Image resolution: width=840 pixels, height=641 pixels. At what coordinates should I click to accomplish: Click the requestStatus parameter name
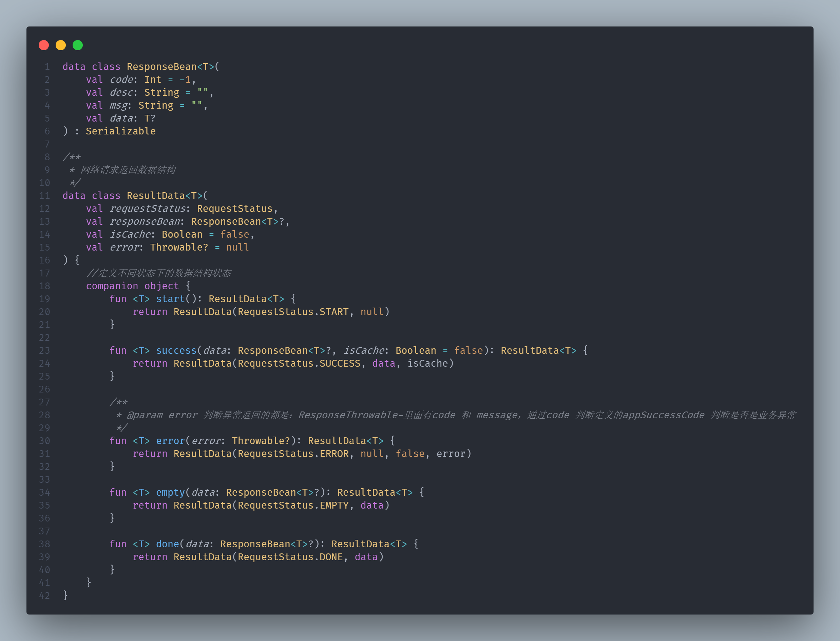147,209
